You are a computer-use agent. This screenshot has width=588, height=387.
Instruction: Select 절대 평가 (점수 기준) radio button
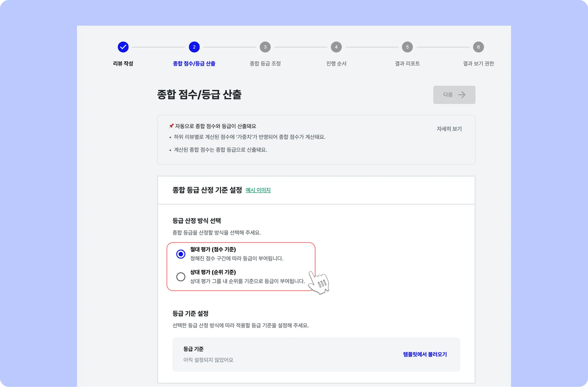tap(181, 254)
